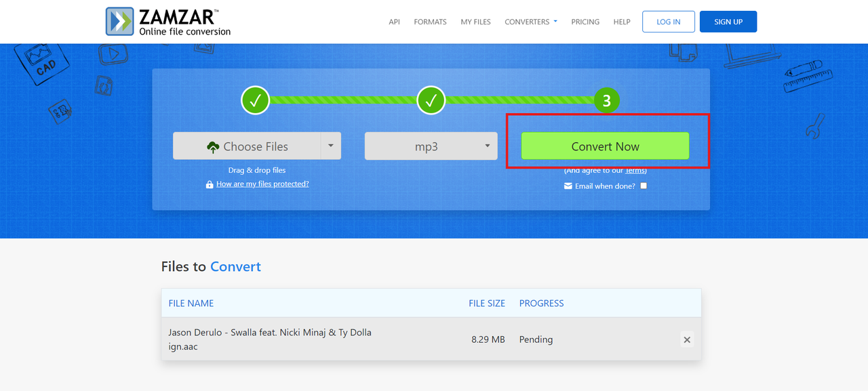Click the Pending status text
Screen dimensions: 868x391
point(536,339)
